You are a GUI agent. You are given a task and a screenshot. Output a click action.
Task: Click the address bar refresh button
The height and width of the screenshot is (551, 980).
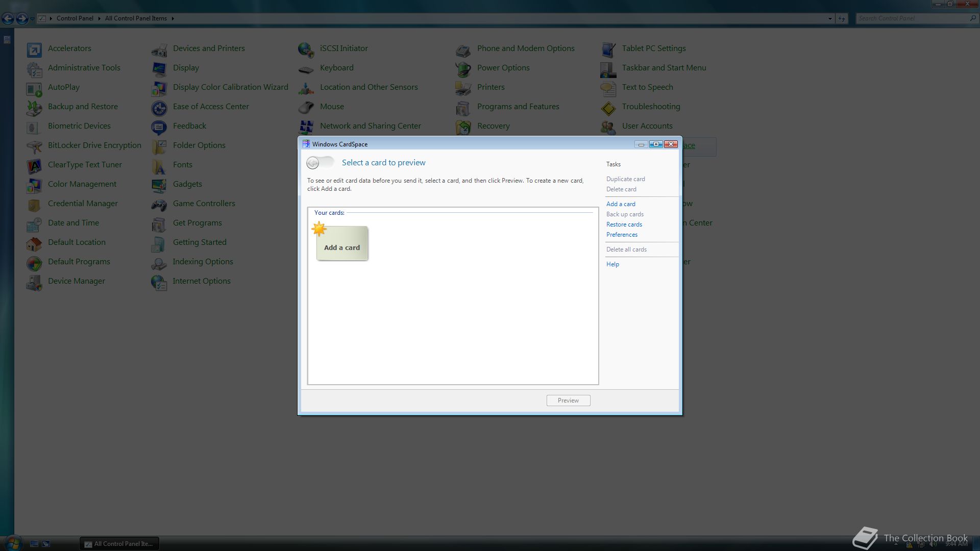842,18
